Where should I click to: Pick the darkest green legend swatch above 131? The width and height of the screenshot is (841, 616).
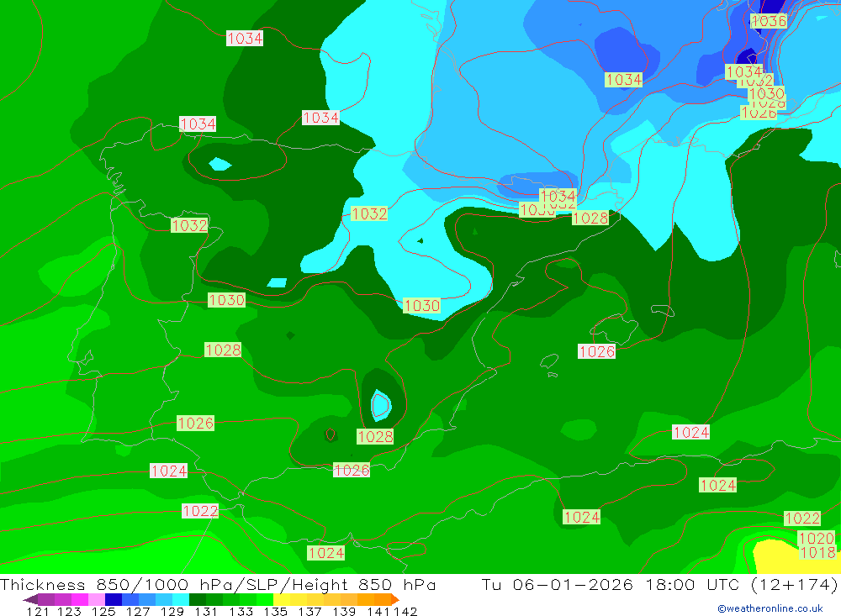(198, 599)
